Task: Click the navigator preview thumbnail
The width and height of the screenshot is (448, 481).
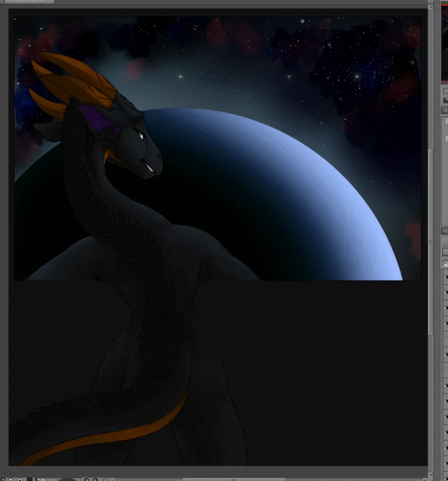Action: click(x=445, y=43)
